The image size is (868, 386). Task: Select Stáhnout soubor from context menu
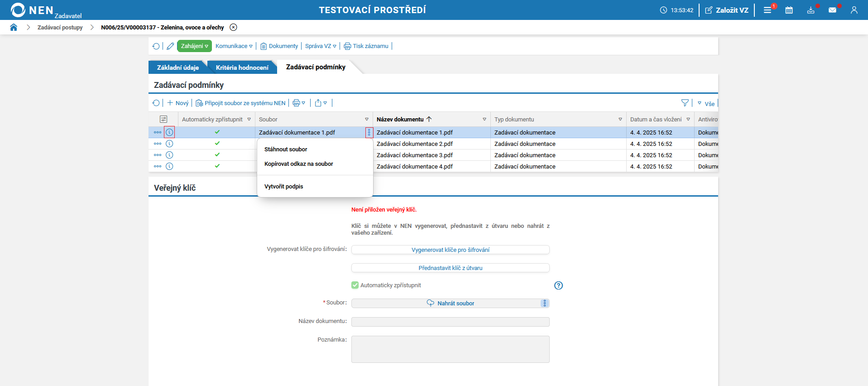tap(286, 150)
